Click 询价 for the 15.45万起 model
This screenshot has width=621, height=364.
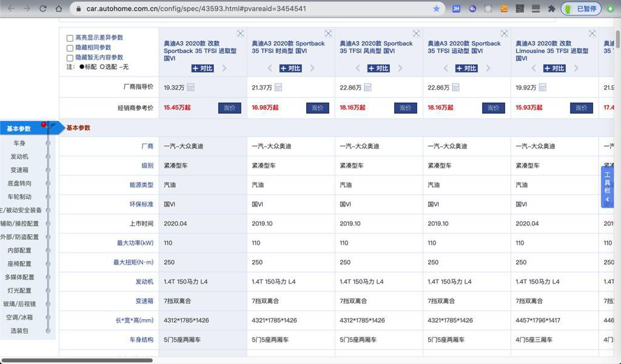pos(230,108)
